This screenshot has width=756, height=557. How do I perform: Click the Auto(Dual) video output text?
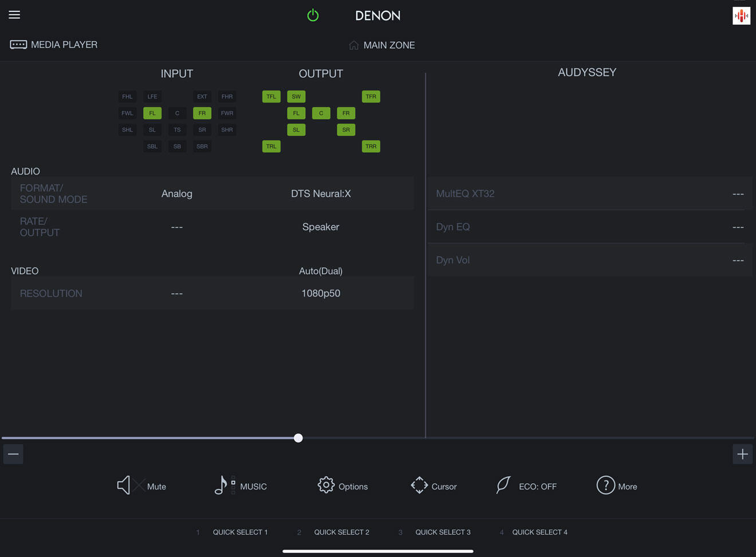321,271
